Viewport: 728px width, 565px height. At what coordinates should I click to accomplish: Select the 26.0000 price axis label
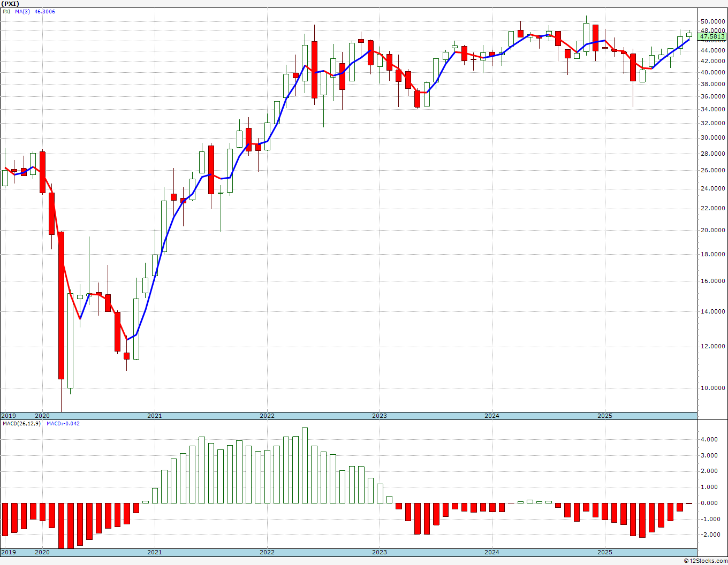pos(712,170)
